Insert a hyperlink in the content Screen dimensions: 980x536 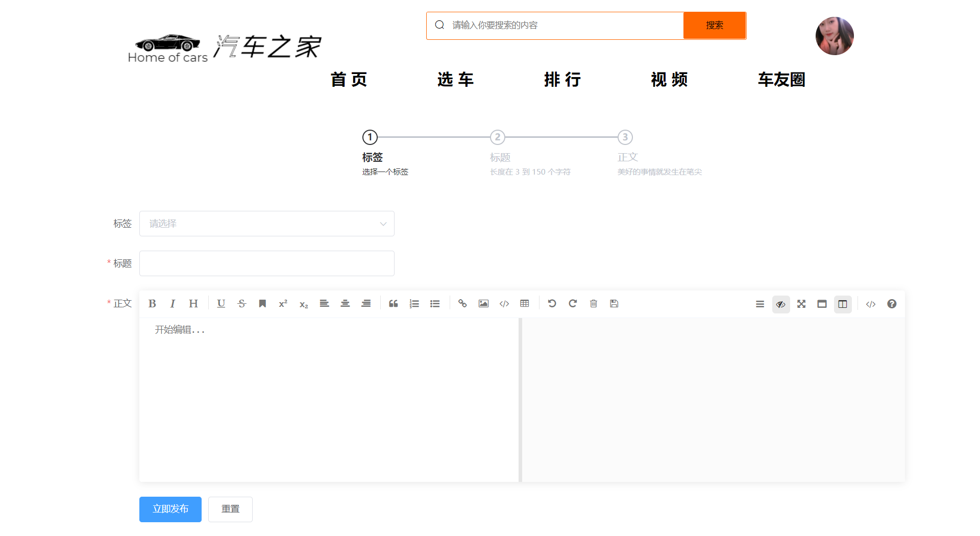pyautogui.click(x=462, y=303)
